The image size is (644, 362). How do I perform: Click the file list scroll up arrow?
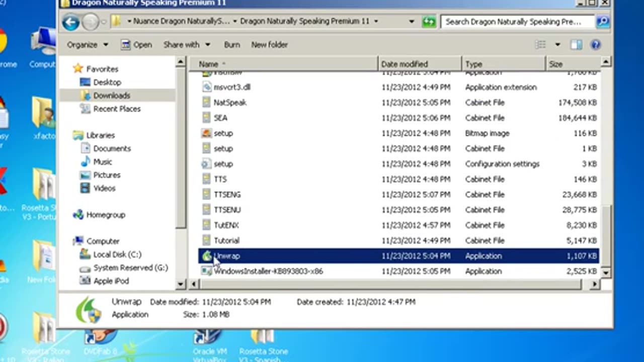coord(606,62)
